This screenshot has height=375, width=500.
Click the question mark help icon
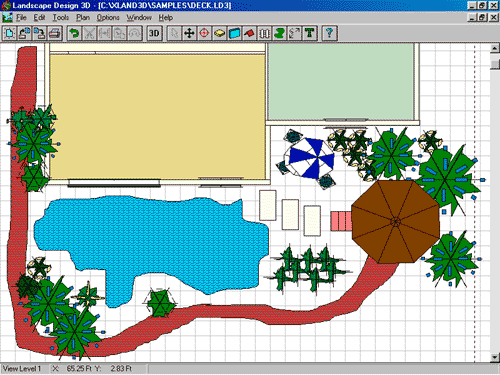(x=330, y=33)
